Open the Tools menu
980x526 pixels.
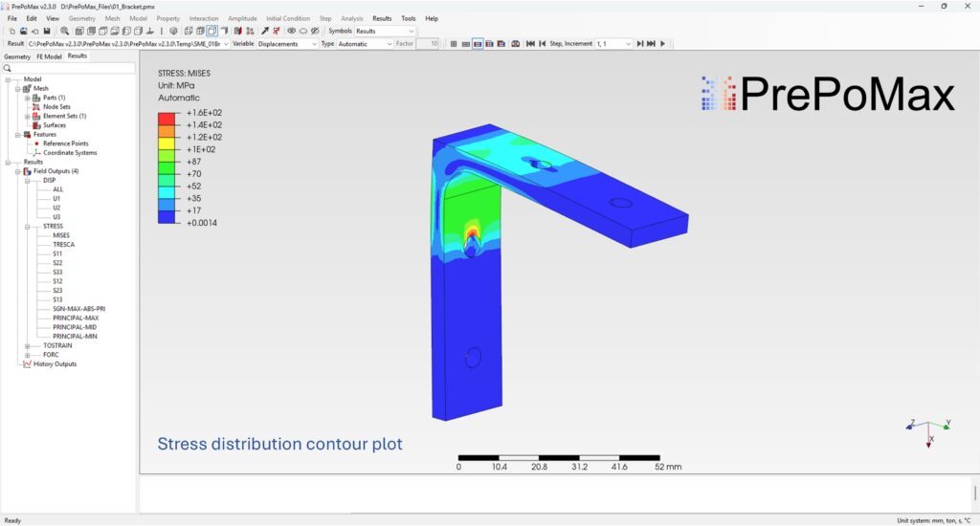pyautogui.click(x=409, y=18)
